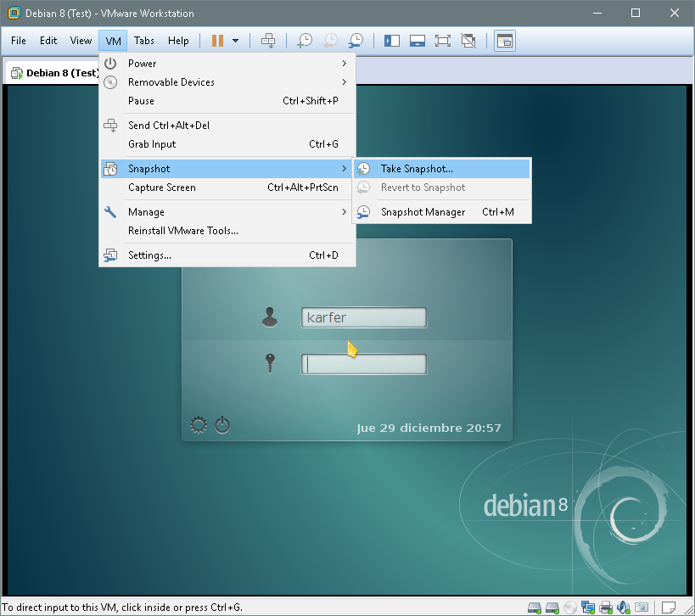Click Send Ctrl+Alt+Del toolbar icon

[268, 41]
